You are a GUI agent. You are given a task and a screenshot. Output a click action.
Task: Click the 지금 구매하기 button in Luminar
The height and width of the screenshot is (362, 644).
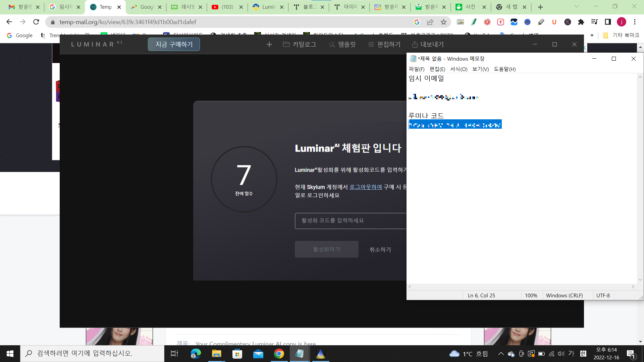coord(174,44)
